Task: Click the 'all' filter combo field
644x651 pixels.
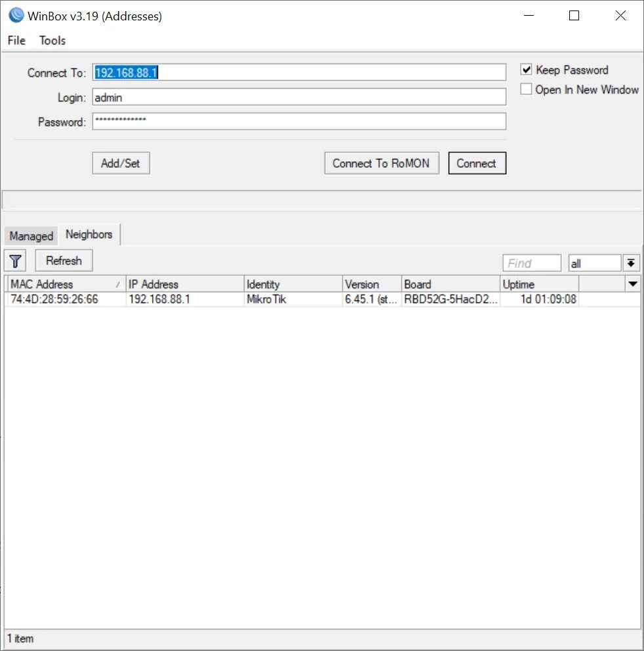Action: (595, 264)
